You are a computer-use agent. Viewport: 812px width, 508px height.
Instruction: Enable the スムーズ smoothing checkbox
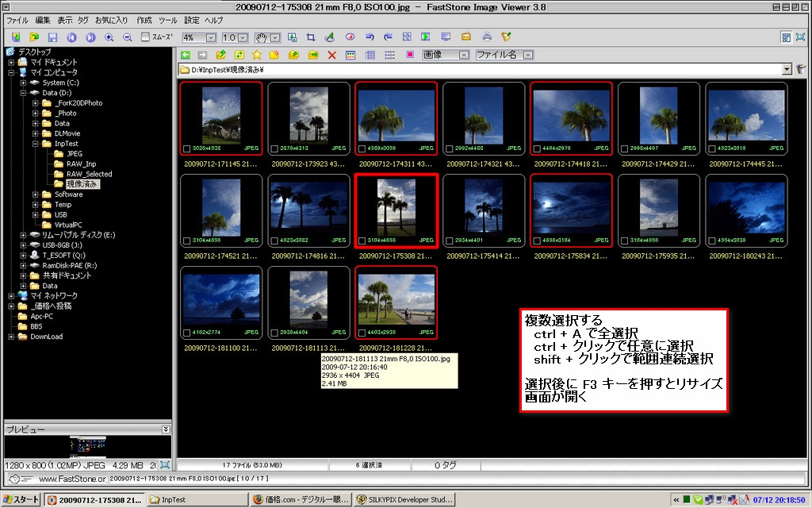[x=145, y=37]
